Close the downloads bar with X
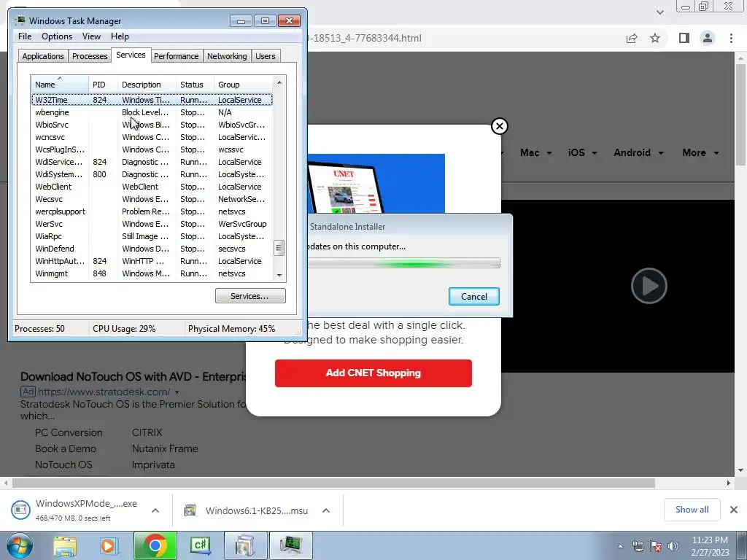Screen dimensions: 747x560 734,510
